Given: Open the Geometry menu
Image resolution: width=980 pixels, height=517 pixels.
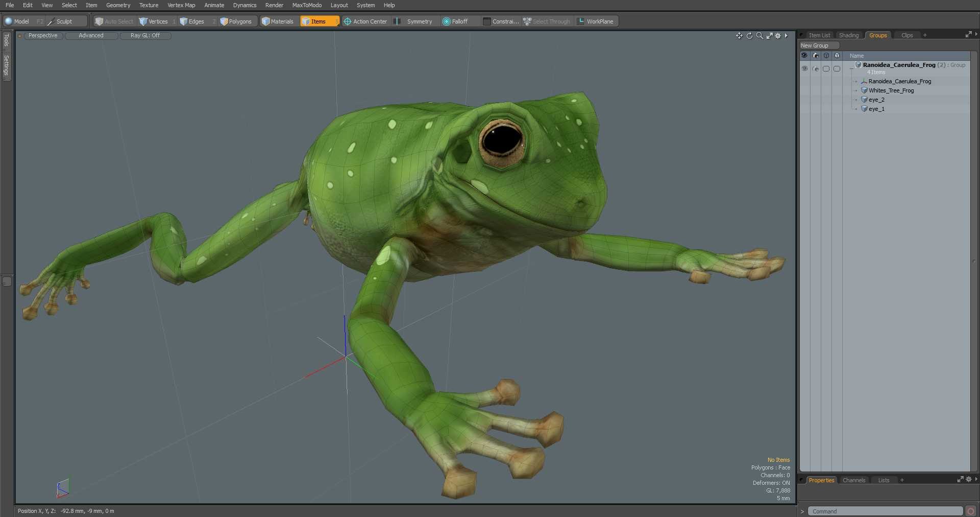Looking at the screenshot, I should pos(118,5).
